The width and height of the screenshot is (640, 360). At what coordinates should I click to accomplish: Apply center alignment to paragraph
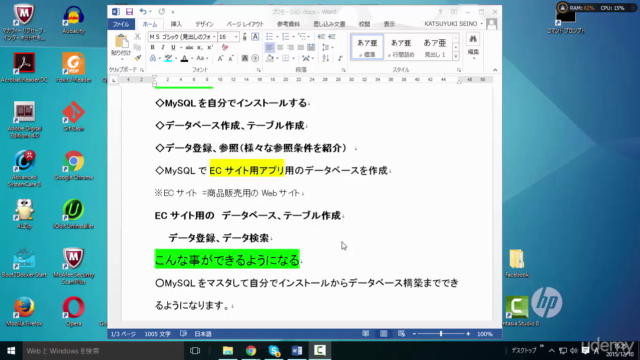(x=280, y=47)
